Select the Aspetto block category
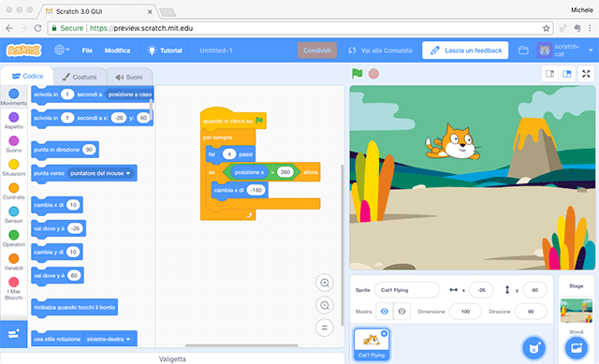The image size is (599, 364). pos(14,121)
